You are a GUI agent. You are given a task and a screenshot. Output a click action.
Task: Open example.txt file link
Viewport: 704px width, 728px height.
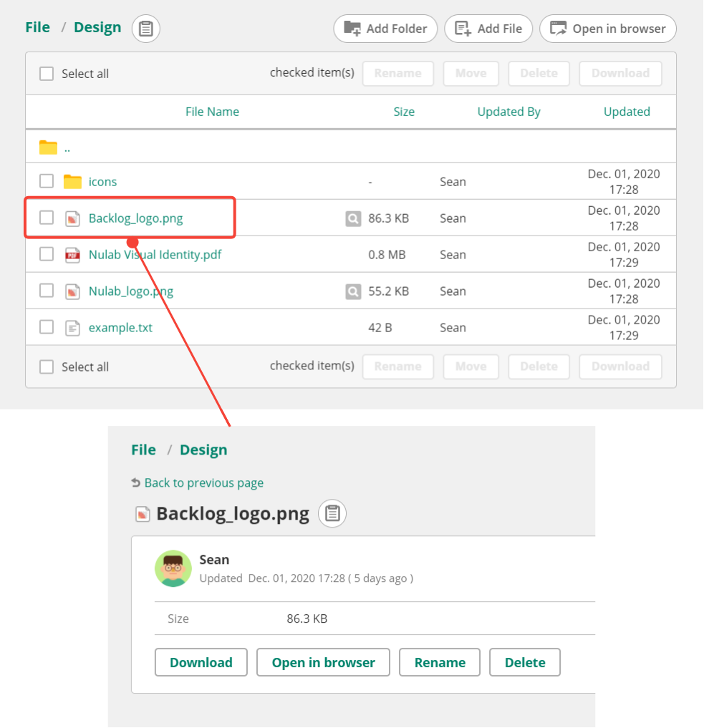[x=120, y=328]
